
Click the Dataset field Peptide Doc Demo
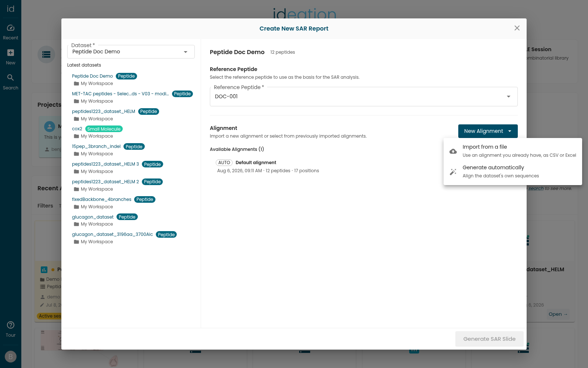pos(131,52)
